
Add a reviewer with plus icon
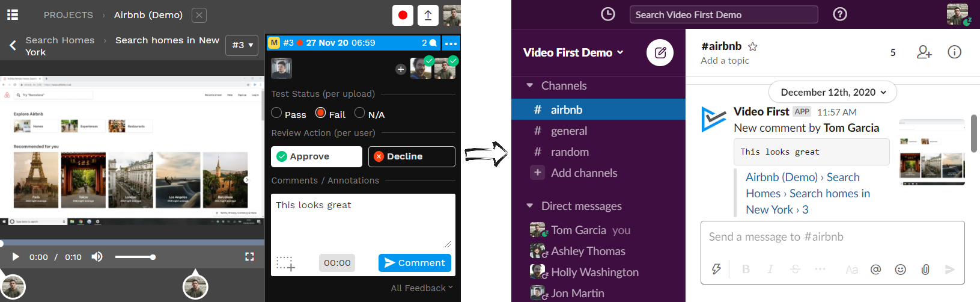(x=401, y=69)
